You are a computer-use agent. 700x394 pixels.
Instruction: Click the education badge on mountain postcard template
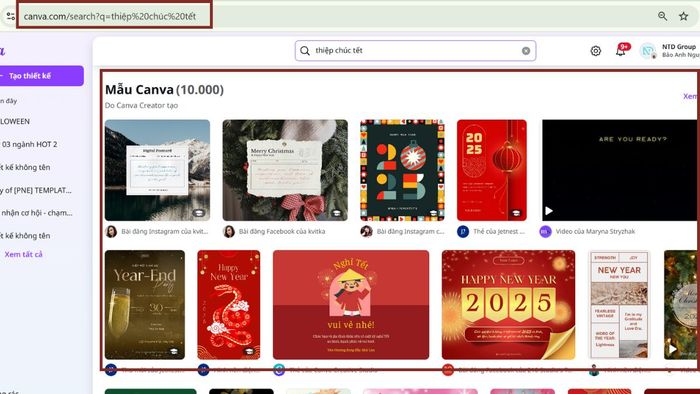(199, 213)
